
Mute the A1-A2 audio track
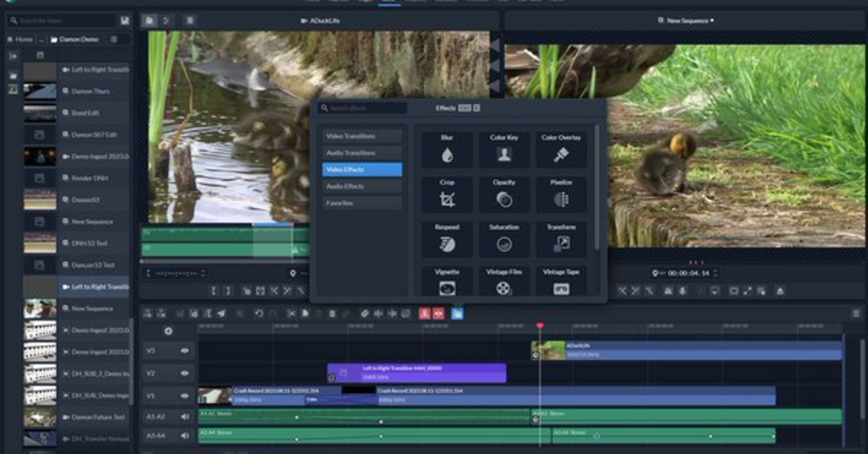185,416
